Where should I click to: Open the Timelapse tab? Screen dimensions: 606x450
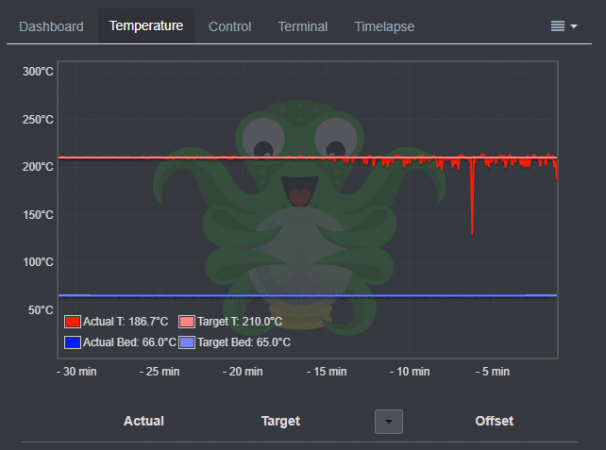click(x=385, y=27)
